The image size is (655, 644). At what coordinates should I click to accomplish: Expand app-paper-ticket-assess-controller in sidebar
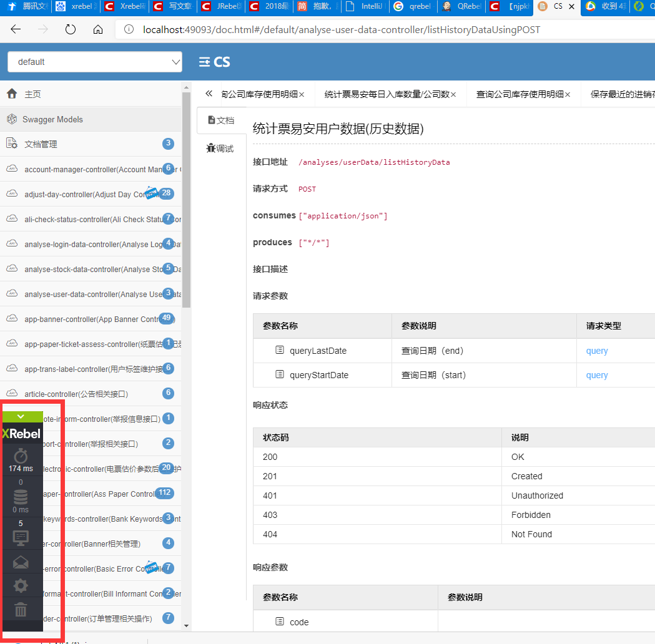(x=91, y=344)
